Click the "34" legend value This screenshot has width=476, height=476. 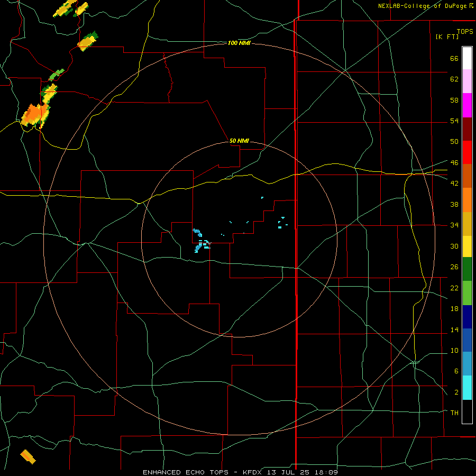click(454, 225)
